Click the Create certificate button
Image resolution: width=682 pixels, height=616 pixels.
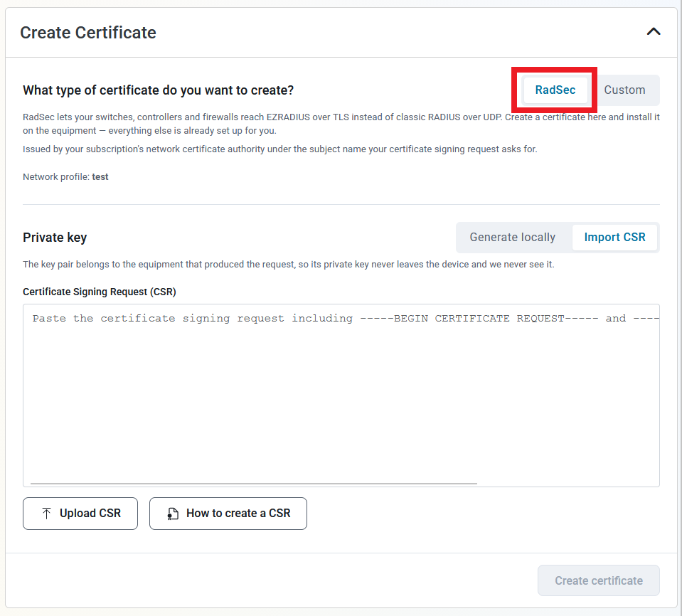[599, 580]
